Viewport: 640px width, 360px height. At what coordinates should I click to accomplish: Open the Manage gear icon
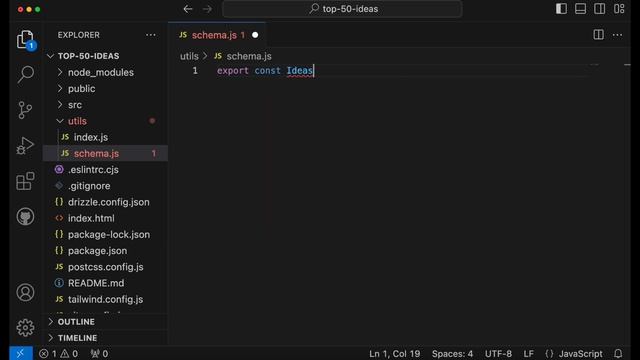point(25,327)
